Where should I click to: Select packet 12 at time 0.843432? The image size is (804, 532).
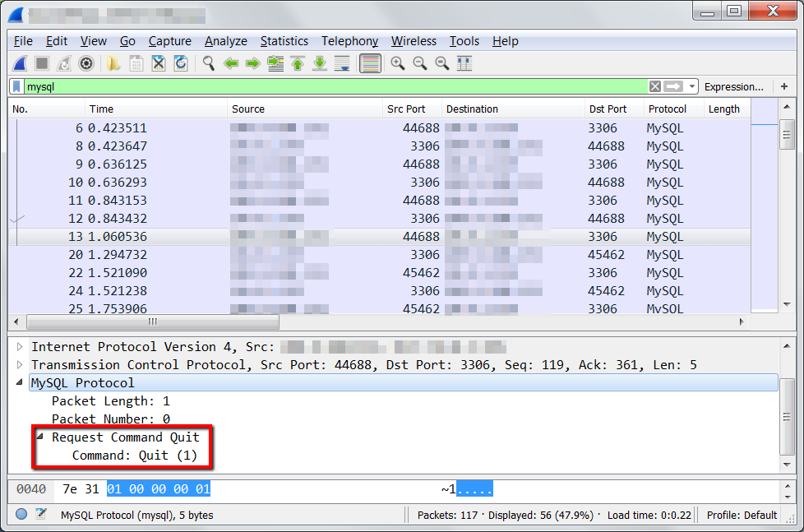pos(380,219)
